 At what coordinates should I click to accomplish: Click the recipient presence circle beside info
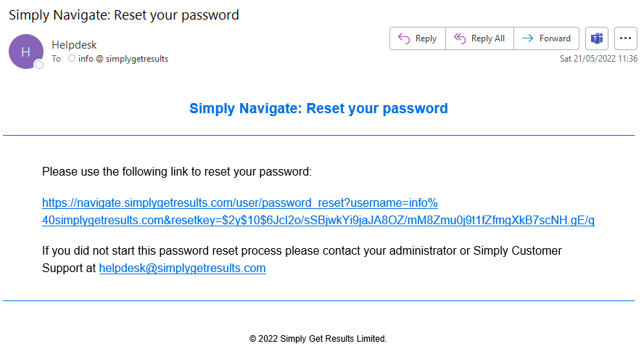(72, 59)
